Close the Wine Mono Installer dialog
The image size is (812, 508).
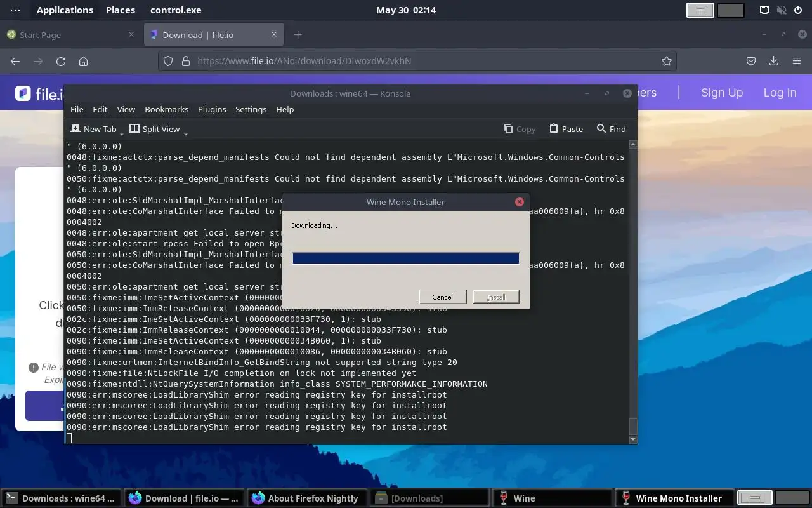point(520,202)
